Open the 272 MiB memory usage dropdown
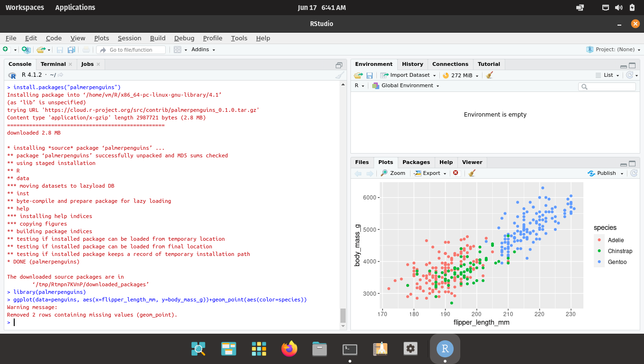 (x=460, y=75)
